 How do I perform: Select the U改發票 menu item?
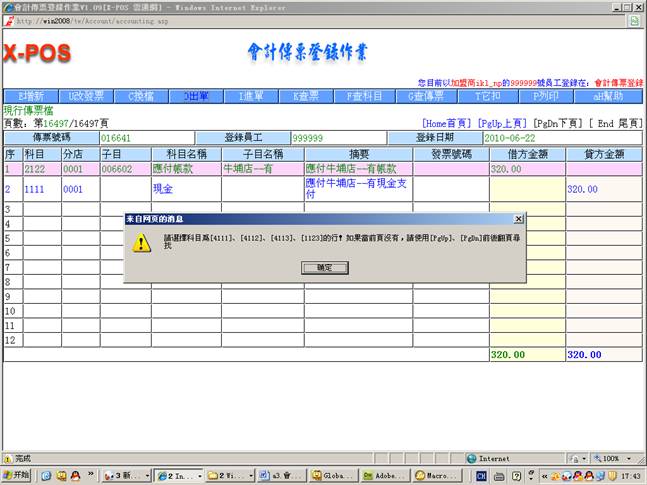[86, 96]
